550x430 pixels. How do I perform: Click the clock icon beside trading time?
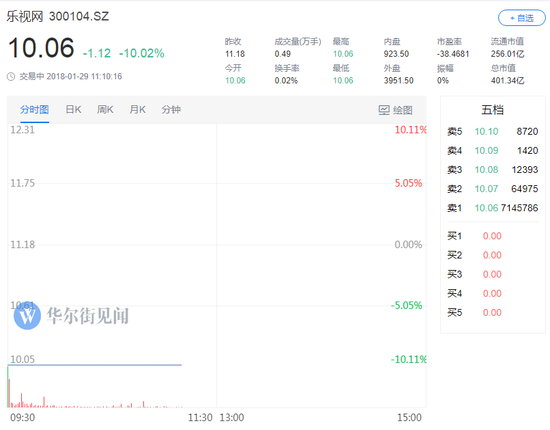tap(11, 76)
